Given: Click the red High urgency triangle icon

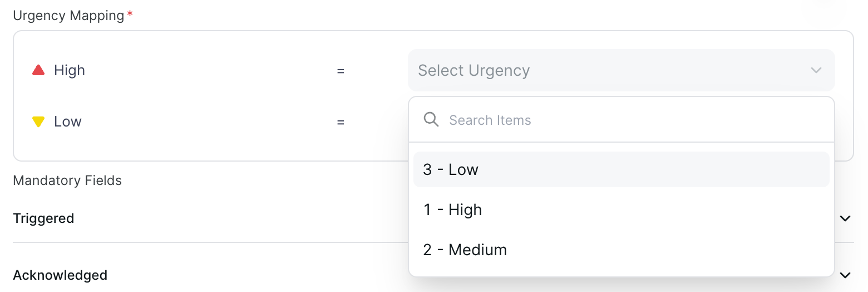Looking at the screenshot, I should click(38, 70).
